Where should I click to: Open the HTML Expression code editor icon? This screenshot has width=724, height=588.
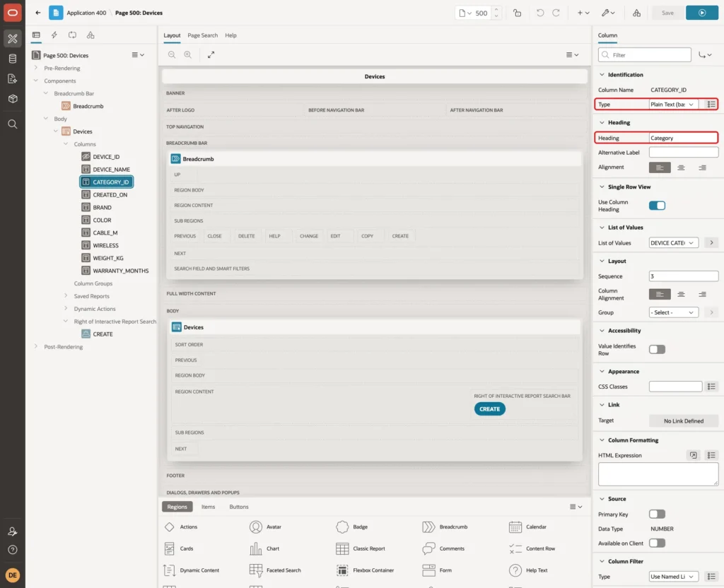(693, 455)
